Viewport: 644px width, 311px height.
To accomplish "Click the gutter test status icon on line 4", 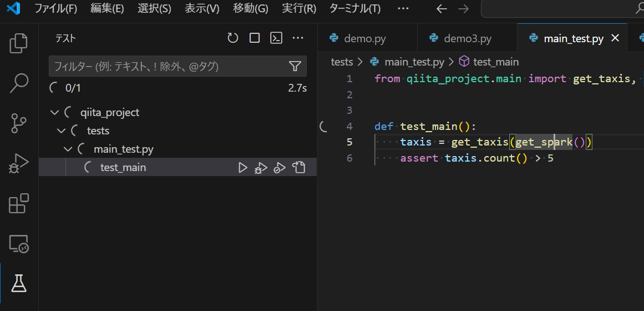I will [x=323, y=126].
